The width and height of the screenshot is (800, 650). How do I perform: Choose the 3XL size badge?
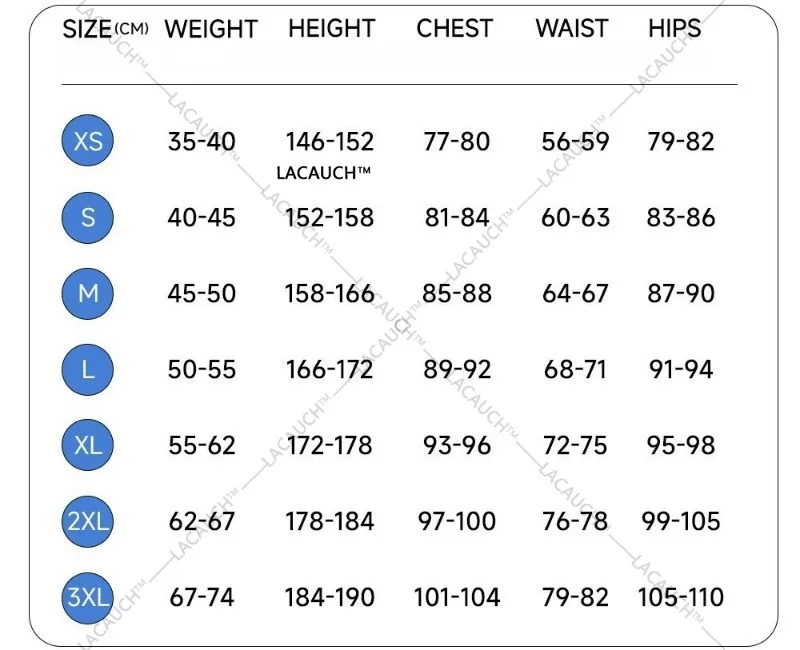click(x=88, y=597)
